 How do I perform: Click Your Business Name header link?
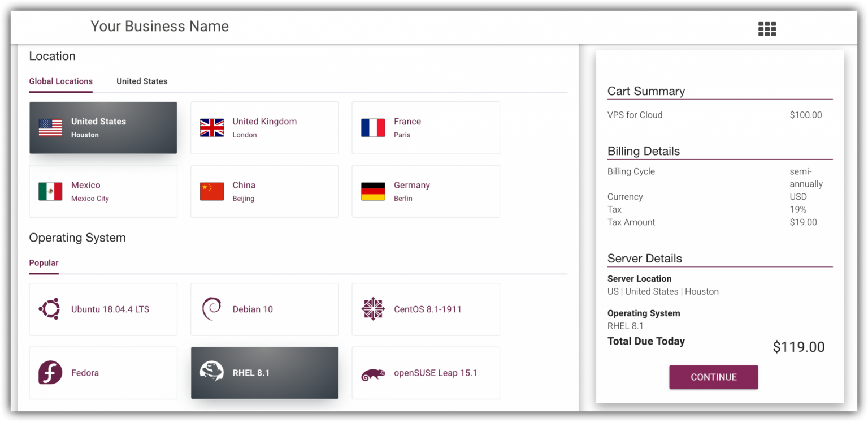[x=159, y=27]
